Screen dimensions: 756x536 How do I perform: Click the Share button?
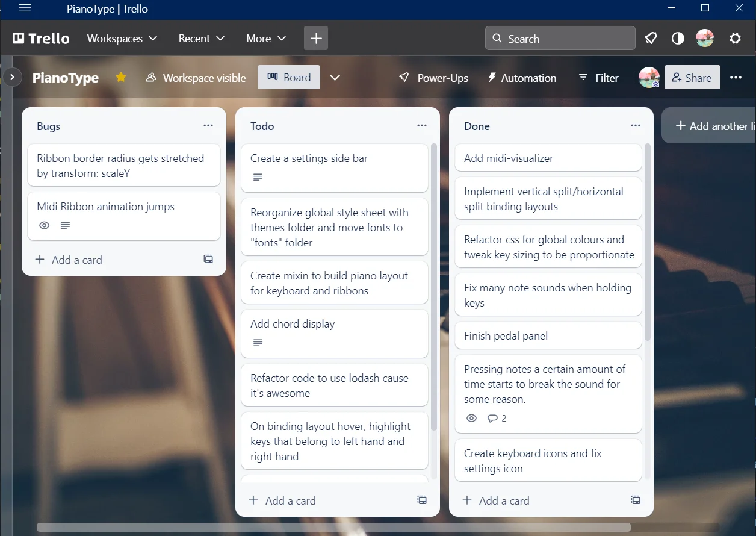point(692,78)
